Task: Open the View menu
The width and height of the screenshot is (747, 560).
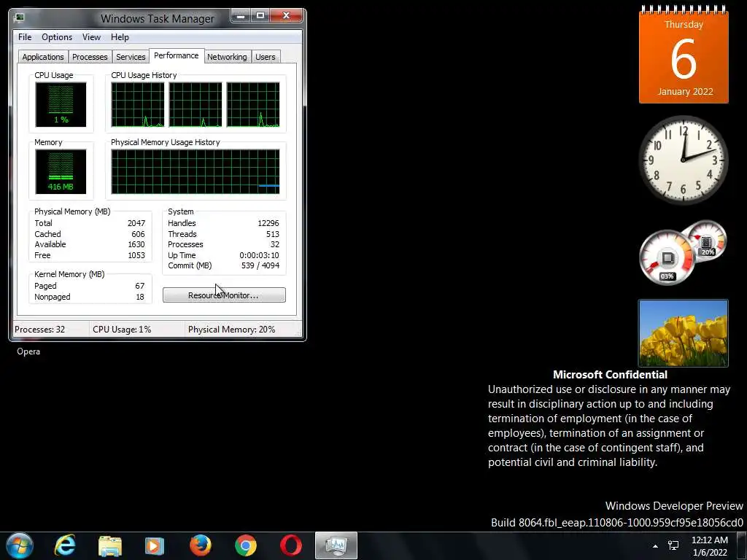Action: click(91, 37)
